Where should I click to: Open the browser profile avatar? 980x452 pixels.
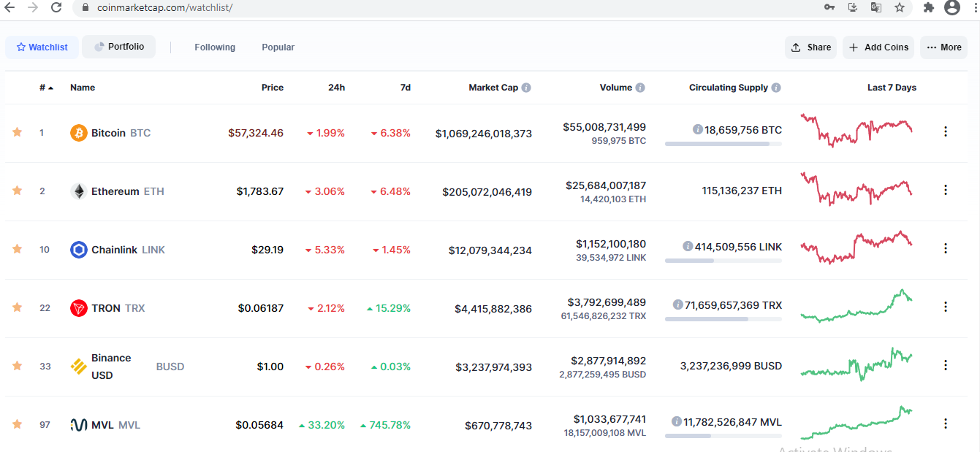pyautogui.click(x=951, y=7)
